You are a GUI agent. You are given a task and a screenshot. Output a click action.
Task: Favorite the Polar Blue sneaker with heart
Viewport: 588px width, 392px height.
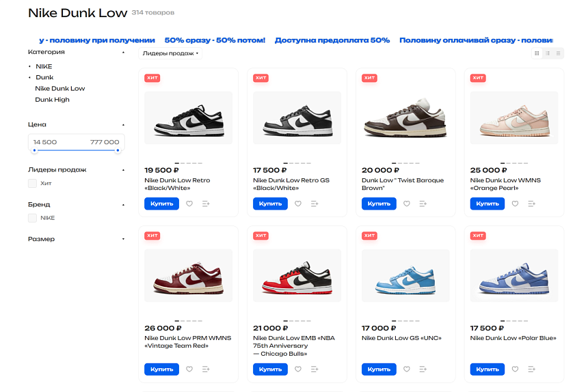(x=516, y=369)
